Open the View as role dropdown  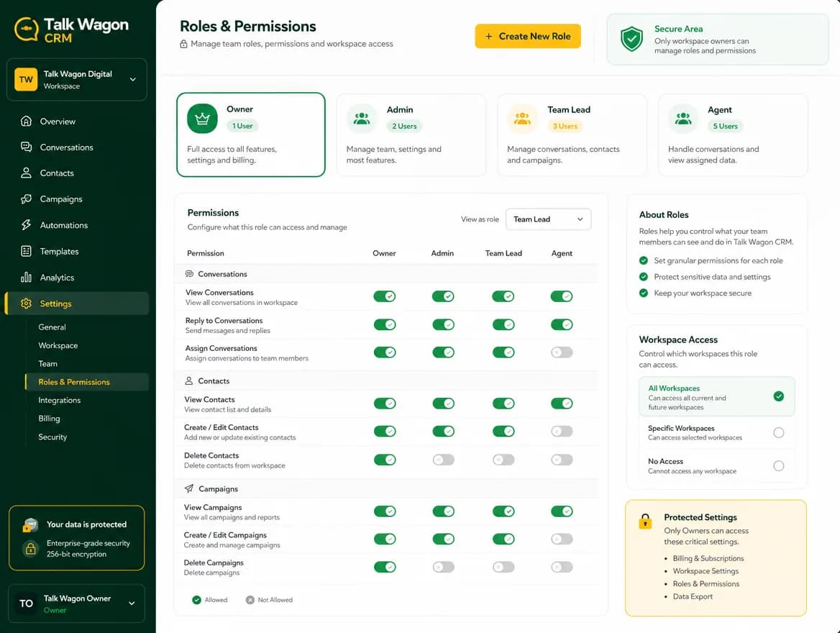pyautogui.click(x=548, y=219)
